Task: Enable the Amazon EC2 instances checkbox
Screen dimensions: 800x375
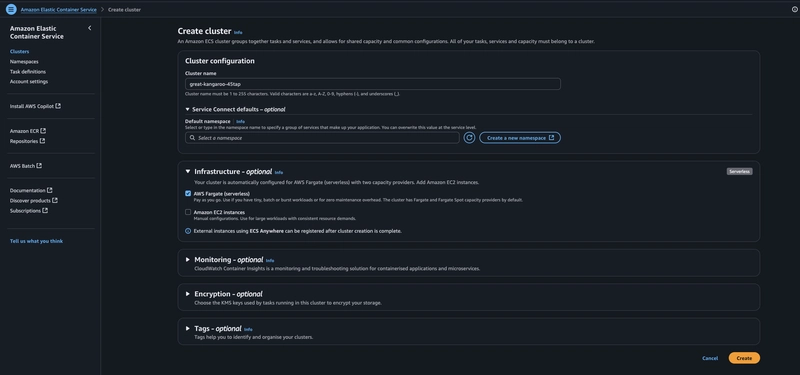Action: [188, 212]
